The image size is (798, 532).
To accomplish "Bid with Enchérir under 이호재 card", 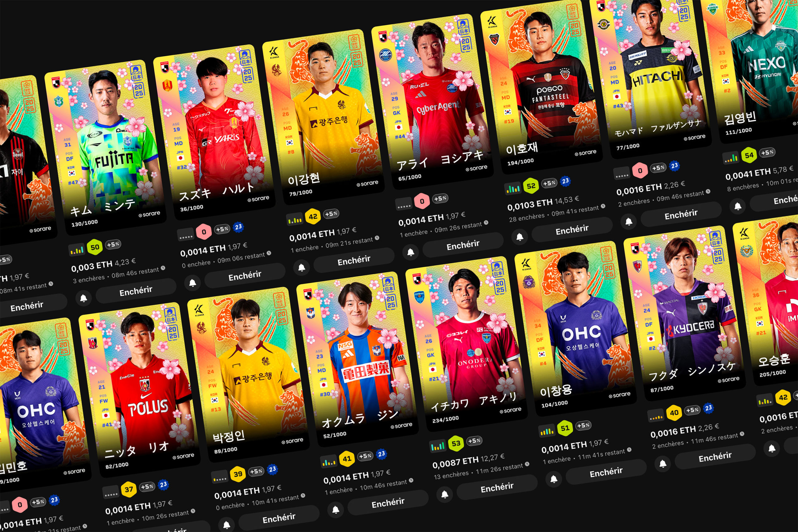I will coord(572,230).
